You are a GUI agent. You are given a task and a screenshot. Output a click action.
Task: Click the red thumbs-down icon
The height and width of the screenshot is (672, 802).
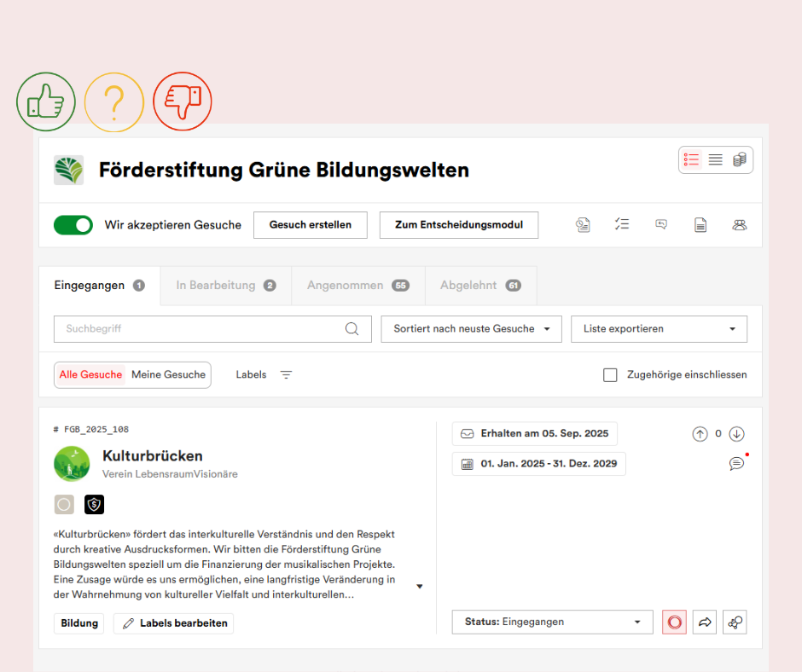182,101
